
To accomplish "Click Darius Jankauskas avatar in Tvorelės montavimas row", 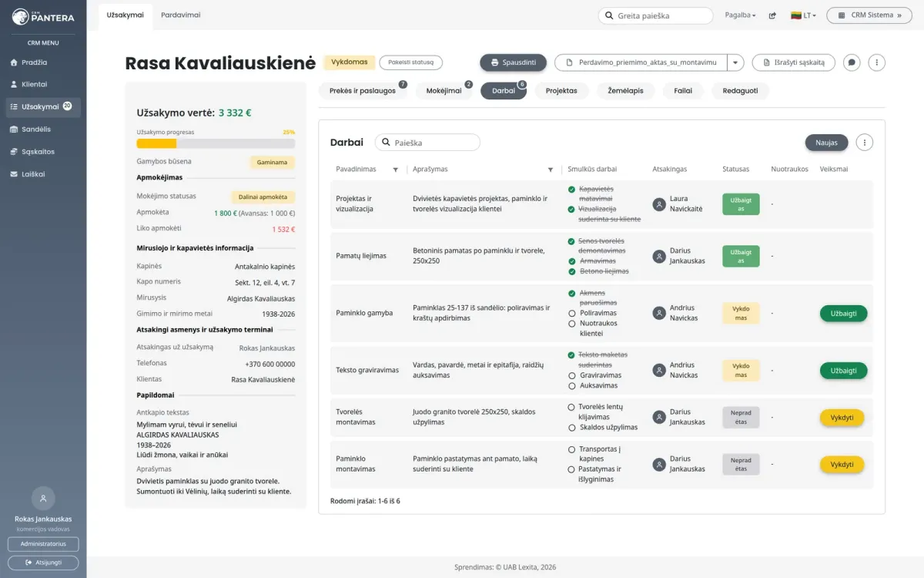I will (x=659, y=417).
